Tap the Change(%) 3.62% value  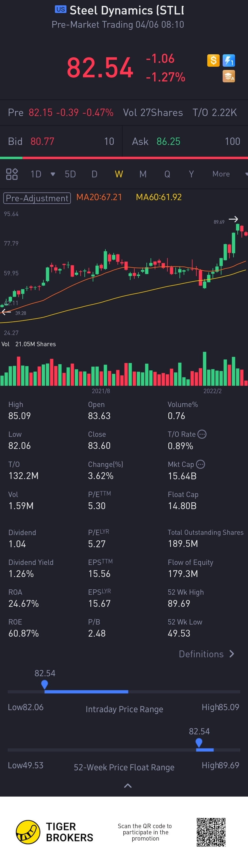[101, 476]
